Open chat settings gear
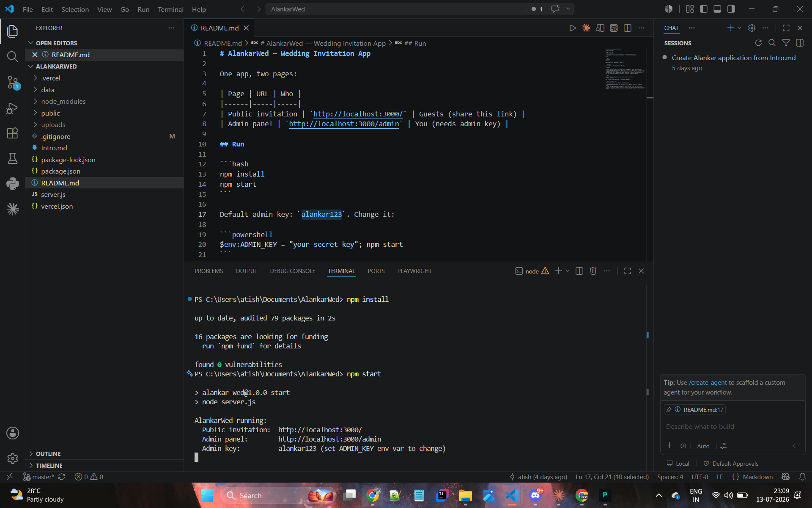 [x=752, y=28]
